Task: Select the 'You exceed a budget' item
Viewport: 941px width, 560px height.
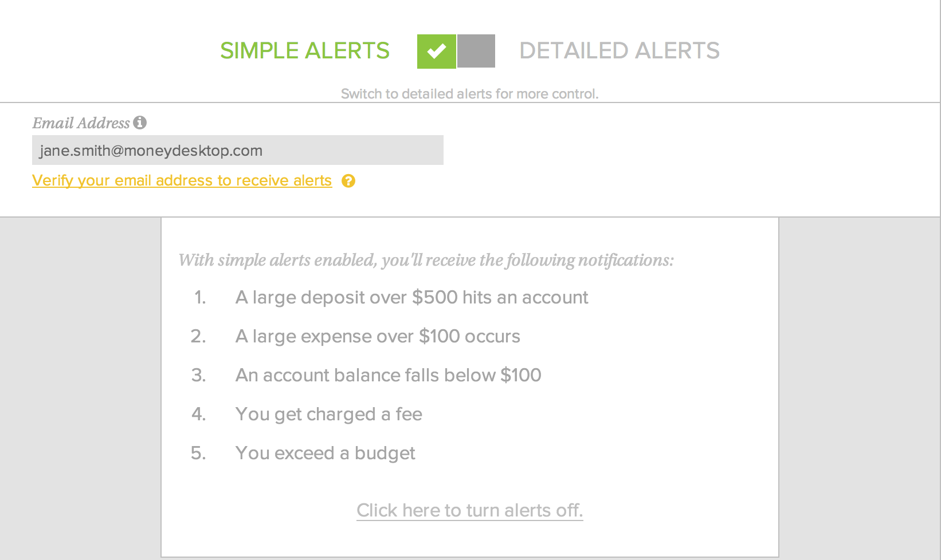Action: click(326, 453)
